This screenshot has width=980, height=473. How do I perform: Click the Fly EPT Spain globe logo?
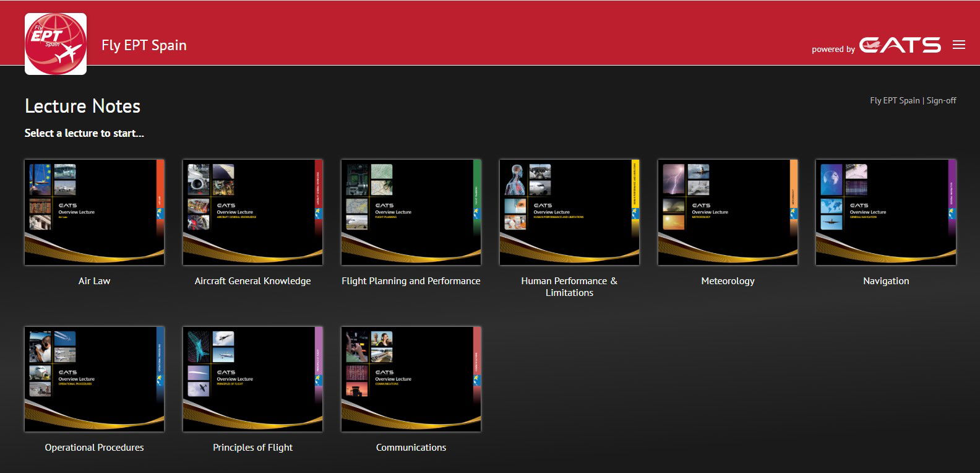pos(56,44)
